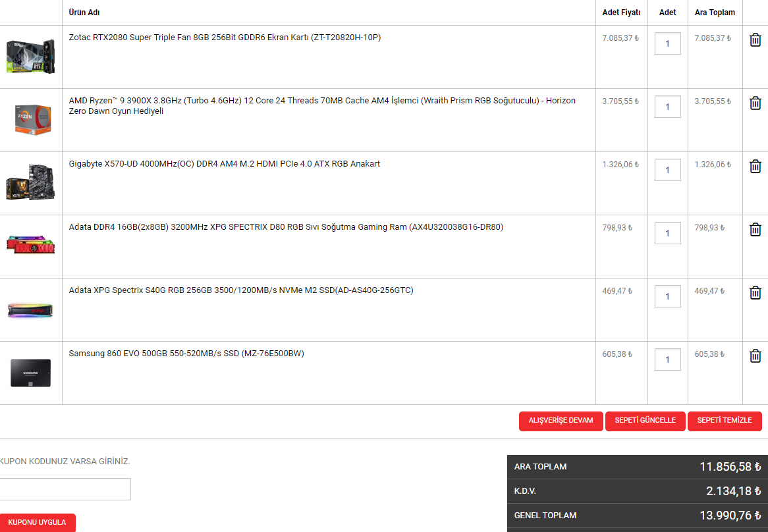Click the GENEL TOPLAM value 13.990,76 ₺
This screenshot has width=768, height=532.
(x=730, y=515)
